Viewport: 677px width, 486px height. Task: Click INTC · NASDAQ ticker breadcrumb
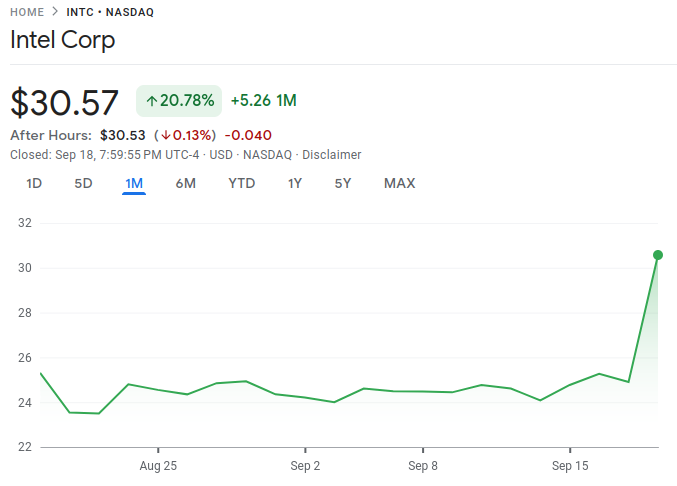coord(110,12)
